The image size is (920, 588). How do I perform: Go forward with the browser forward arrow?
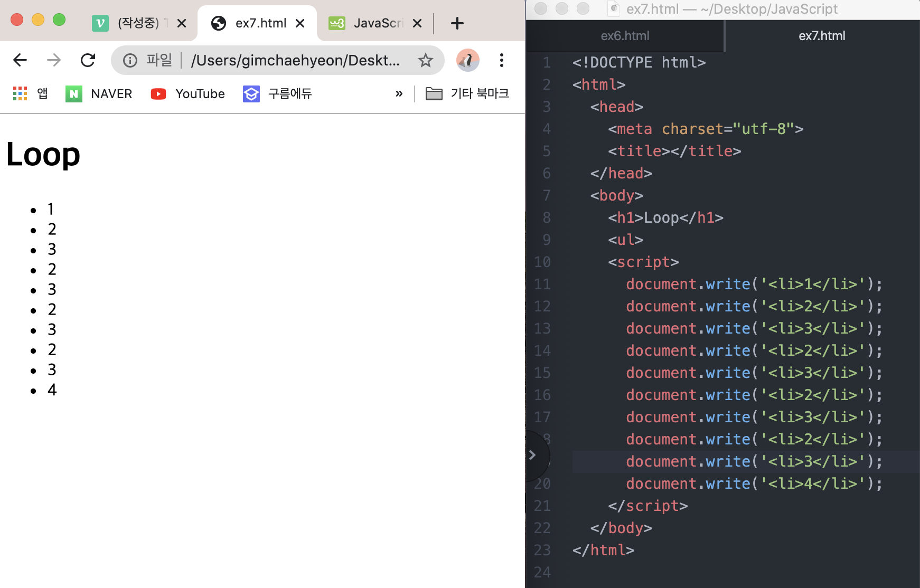click(54, 60)
